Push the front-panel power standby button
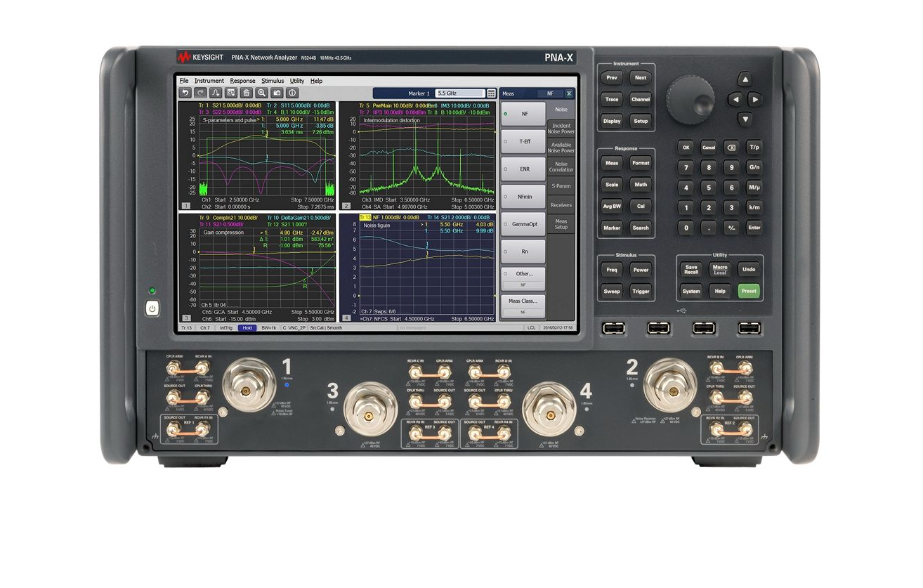 [152, 308]
